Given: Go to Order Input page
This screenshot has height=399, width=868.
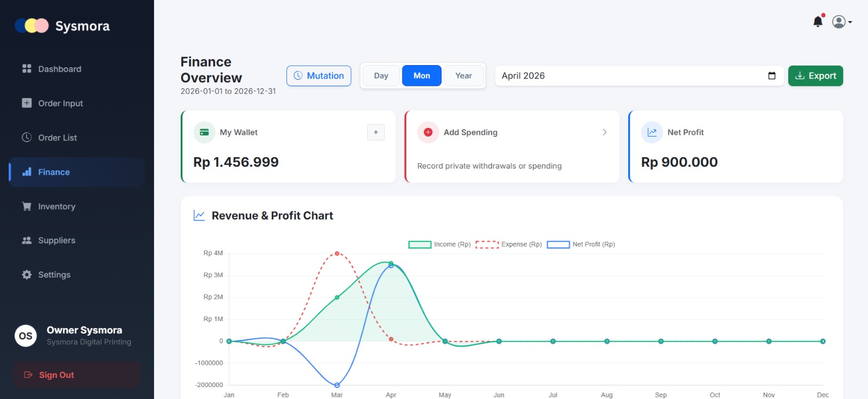Looking at the screenshot, I should point(76,103).
